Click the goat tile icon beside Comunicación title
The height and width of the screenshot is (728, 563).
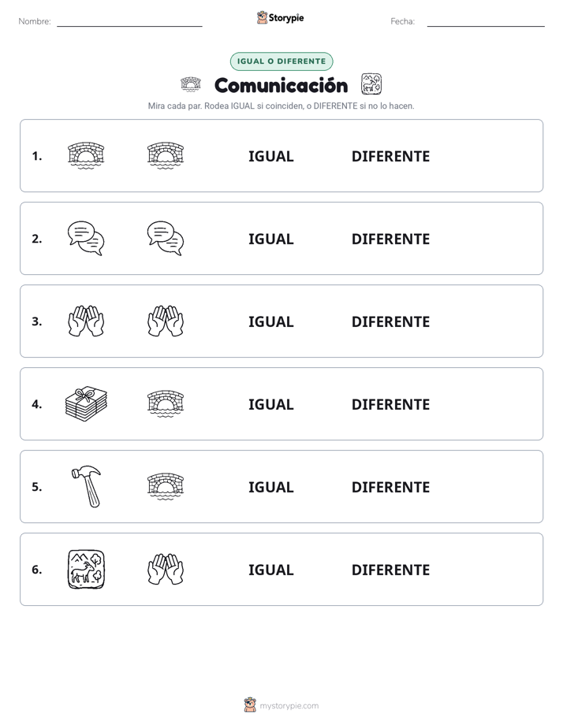pos(371,84)
